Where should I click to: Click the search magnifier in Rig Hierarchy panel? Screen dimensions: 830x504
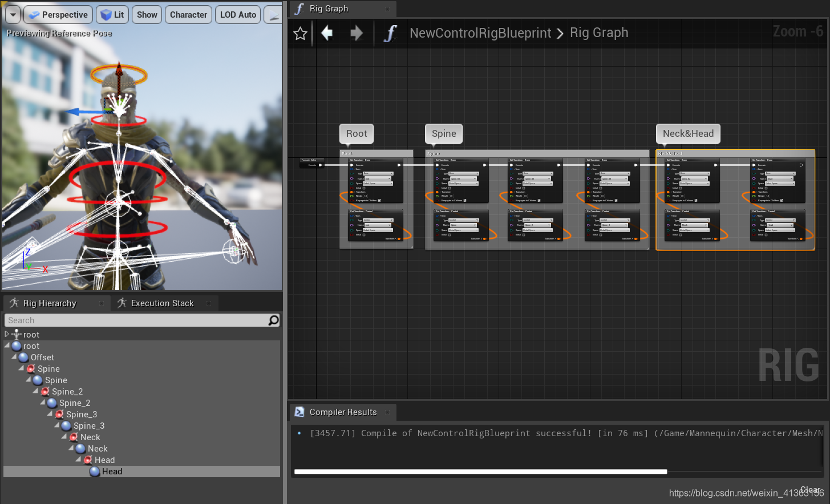point(273,320)
